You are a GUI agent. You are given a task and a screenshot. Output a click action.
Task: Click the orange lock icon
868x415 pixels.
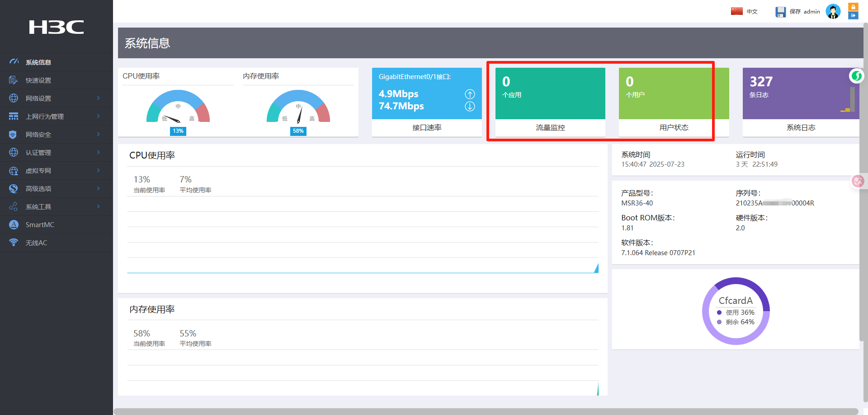853,7
